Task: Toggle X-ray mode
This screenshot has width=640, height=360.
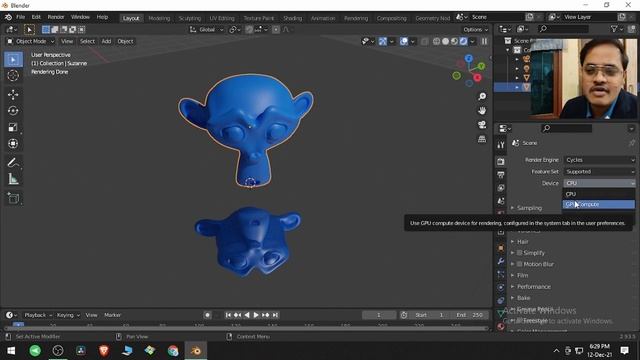Action: coord(424,41)
